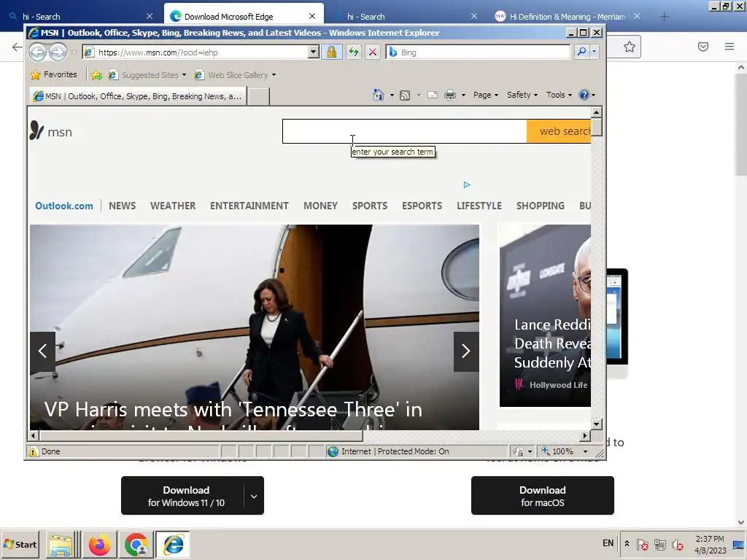
Task: Open the Favorites star button
Action: 53,75
